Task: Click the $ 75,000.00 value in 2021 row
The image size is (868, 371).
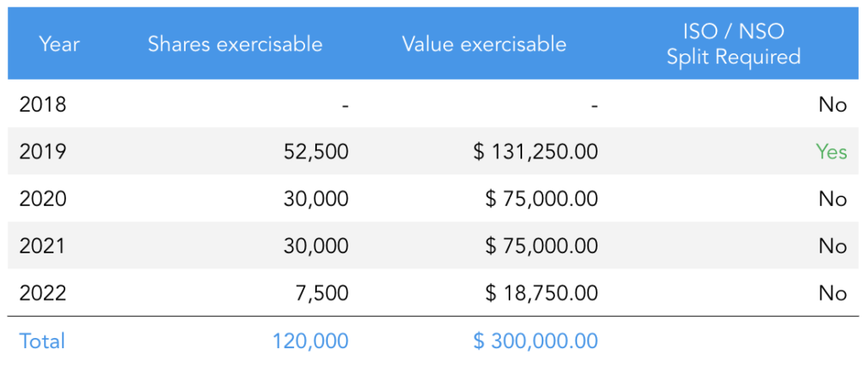Action: click(x=542, y=246)
